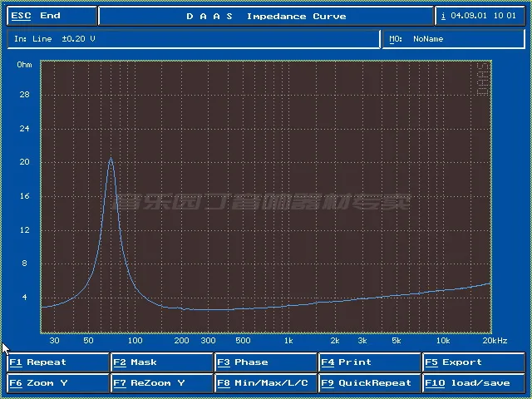Click the 1k frequency axis label
This screenshot has width=532, height=399.
[x=288, y=341]
